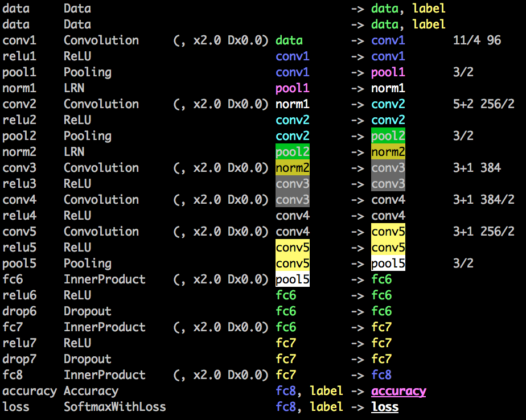The width and height of the screenshot is (526, 420).
Task: Click green-highlighted pool2 in the norm2 row
Action: tap(293, 152)
